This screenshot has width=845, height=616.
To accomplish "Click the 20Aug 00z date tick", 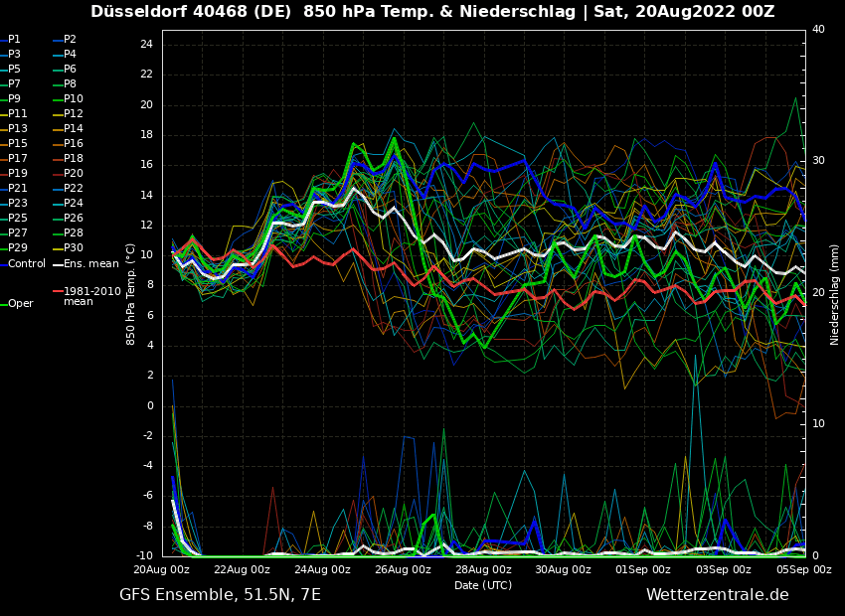I will (162, 569).
